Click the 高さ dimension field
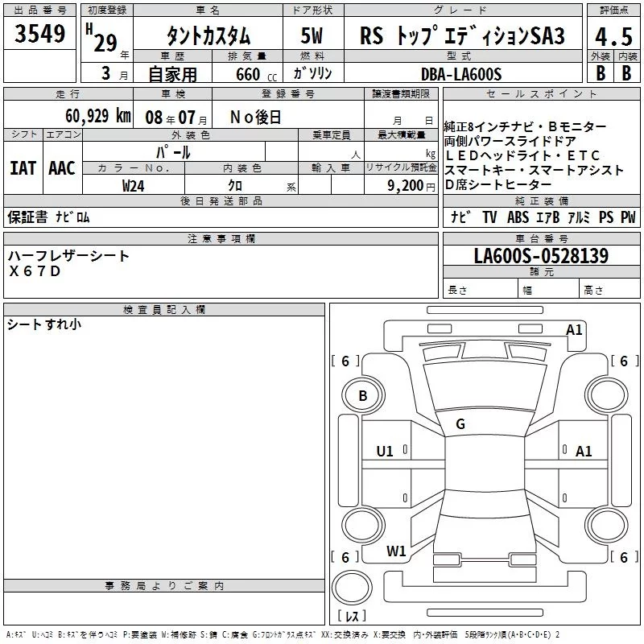Viewport: 644px width, 644px height. point(609,290)
